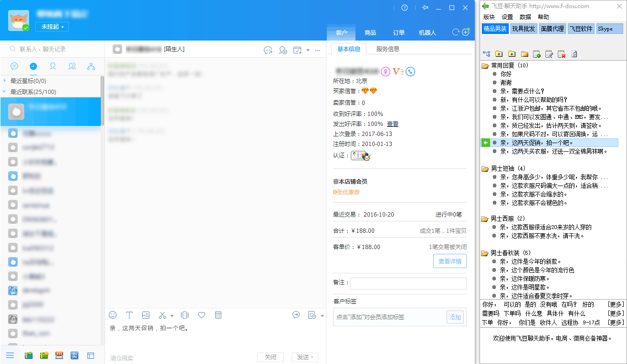Click the add contact icon in chat header
Viewport: 627px width, 364px height.
point(283,50)
